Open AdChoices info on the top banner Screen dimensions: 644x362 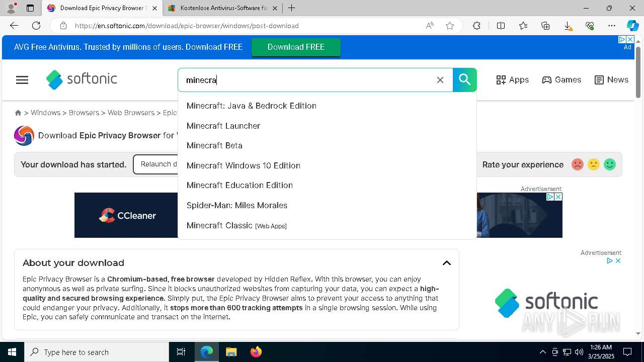[622, 39]
